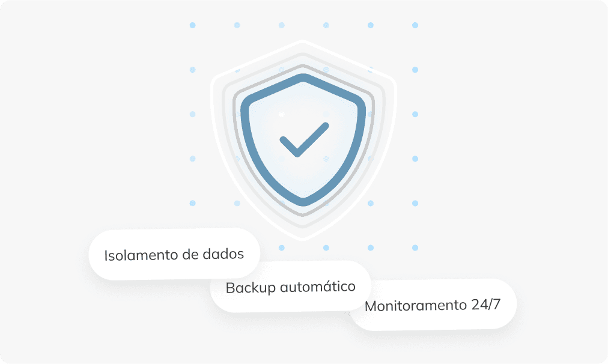The image size is (608, 364).
Task: Click the fifth dot in the top row
Action: pos(371,25)
